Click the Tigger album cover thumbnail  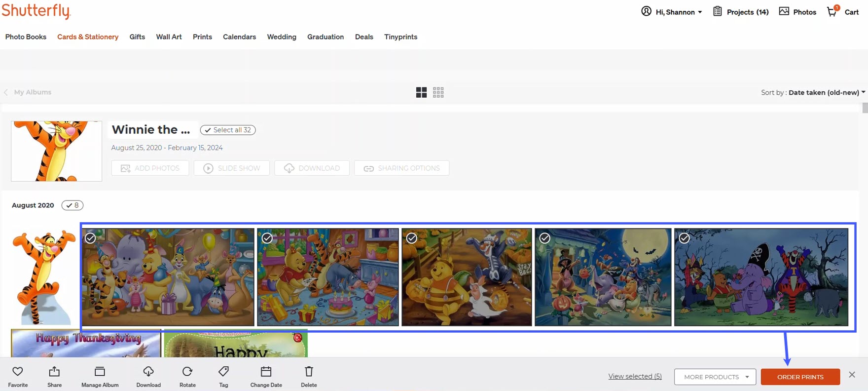(x=57, y=151)
